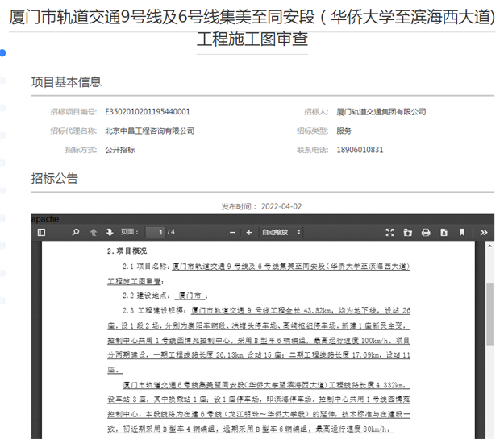504x439 pixels.
Task: Click agency name 北京中昌工程咨询有限公司
Action: pyautogui.click(x=150, y=130)
